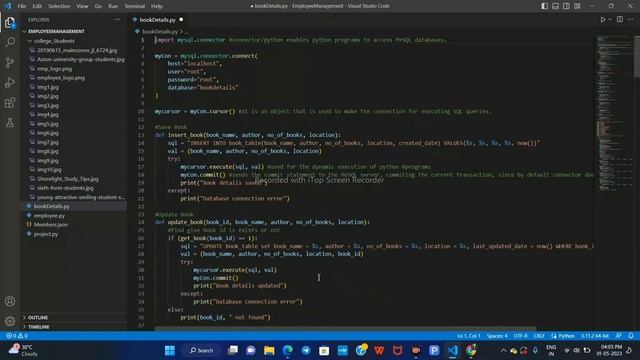Image resolution: width=640 pixels, height=360 pixels.
Task: Click notifications bell in status bar
Action: [631, 336]
